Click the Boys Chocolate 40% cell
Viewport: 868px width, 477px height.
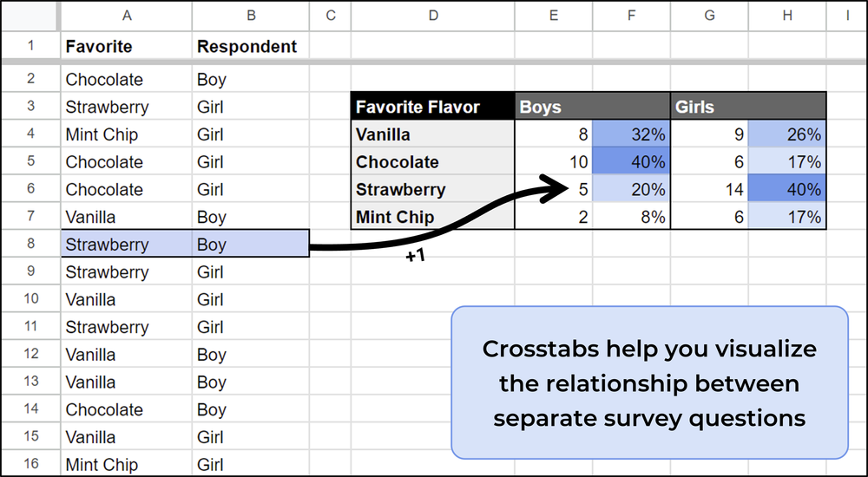(630, 162)
